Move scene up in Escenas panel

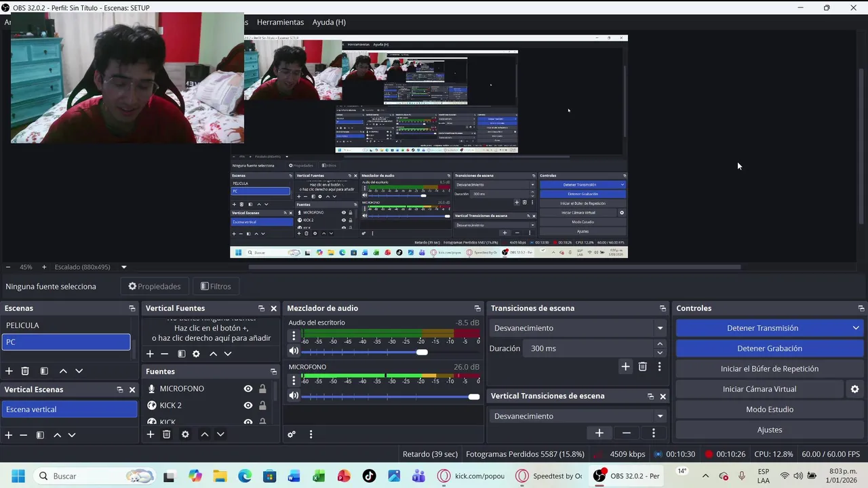pyautogui.click(x=63, y=371)
